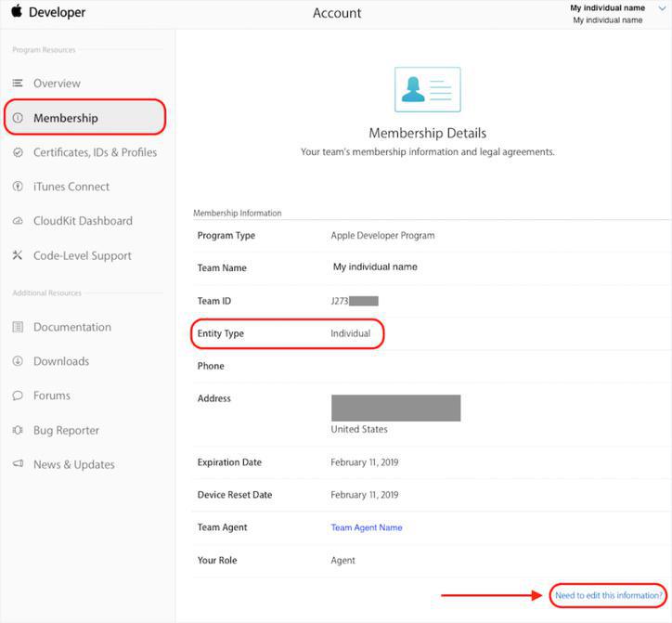Click the Membership info icon
The height and width of the screenshot is (623, 672).
click(x=18, y=118)
